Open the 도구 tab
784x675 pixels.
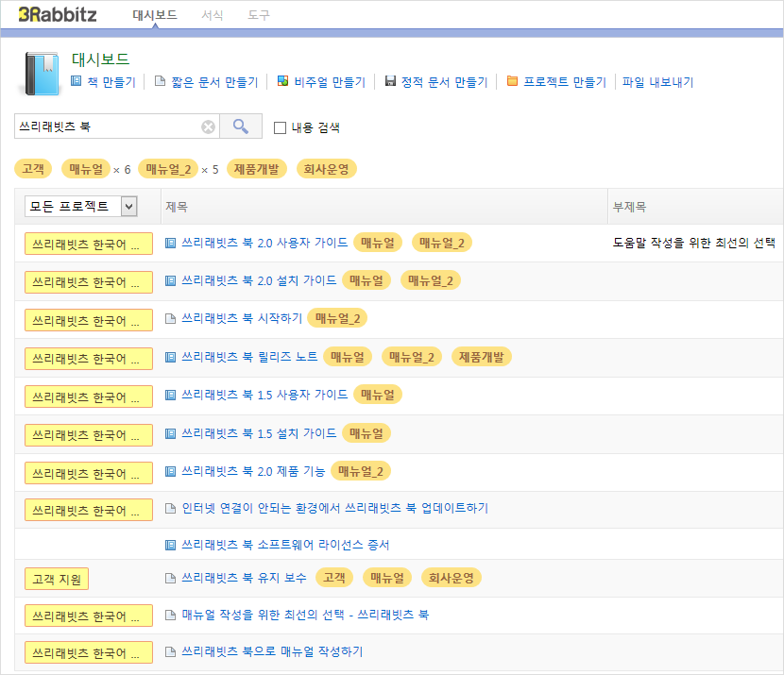click(259, 15)
